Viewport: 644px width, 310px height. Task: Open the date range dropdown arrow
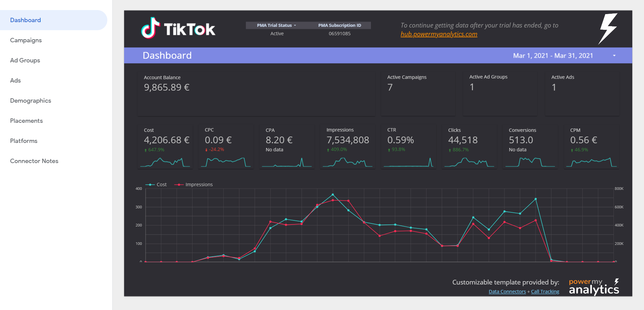614,56
